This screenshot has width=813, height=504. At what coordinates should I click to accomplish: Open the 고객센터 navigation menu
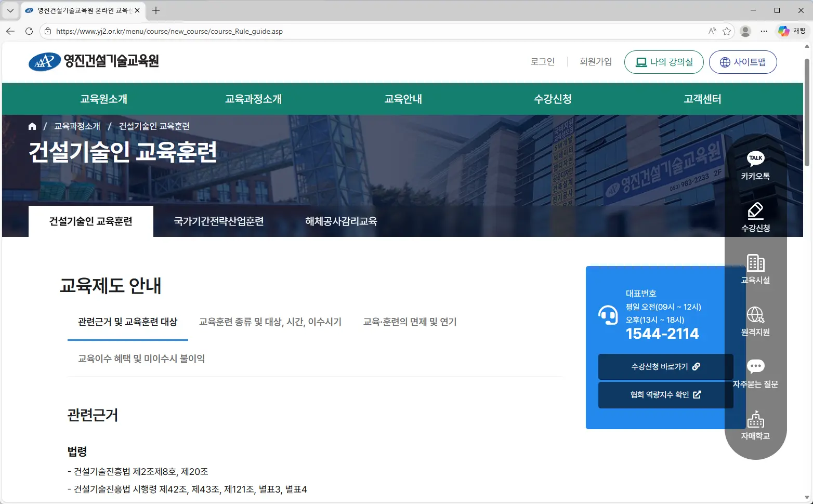pyautogui.click(x=702, y=99)
